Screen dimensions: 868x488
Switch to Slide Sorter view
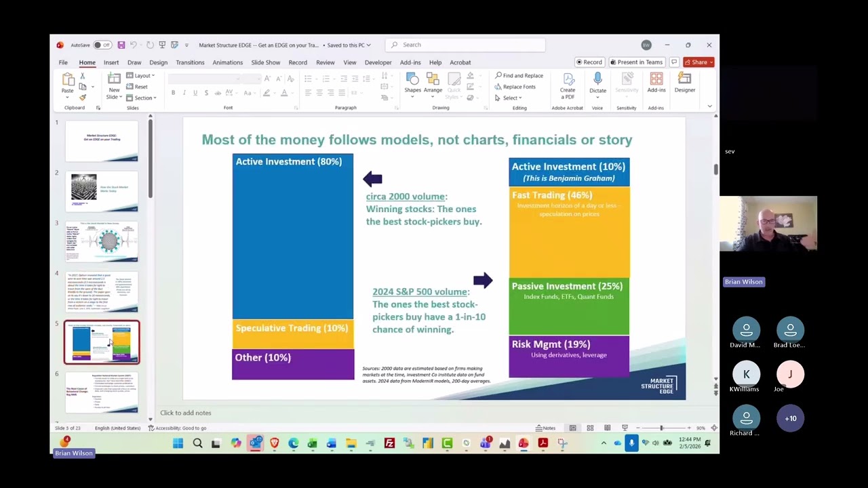(x=590, y=428)
